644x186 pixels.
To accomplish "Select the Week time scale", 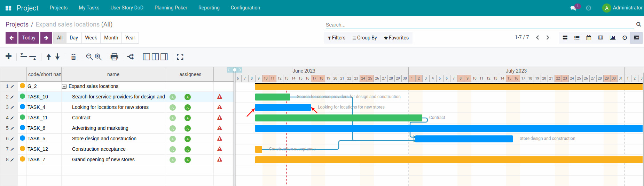I will 91,38.
